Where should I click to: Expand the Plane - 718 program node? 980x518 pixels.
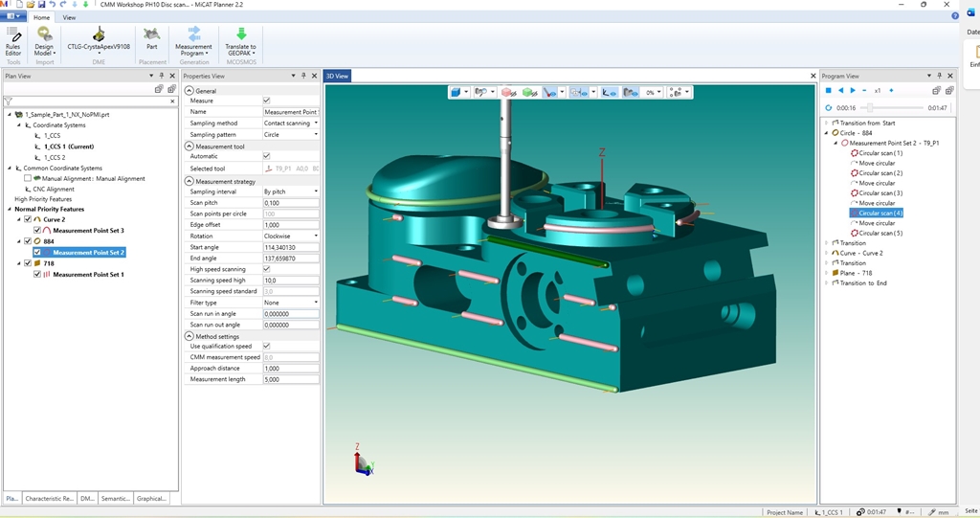click(x=826, y=273)
